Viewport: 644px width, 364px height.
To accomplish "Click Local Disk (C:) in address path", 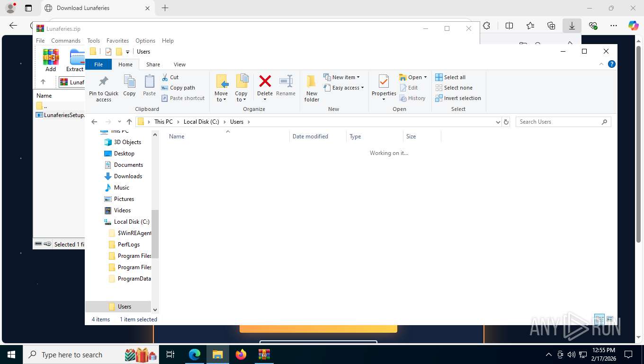I will click(x=201, y=122).
